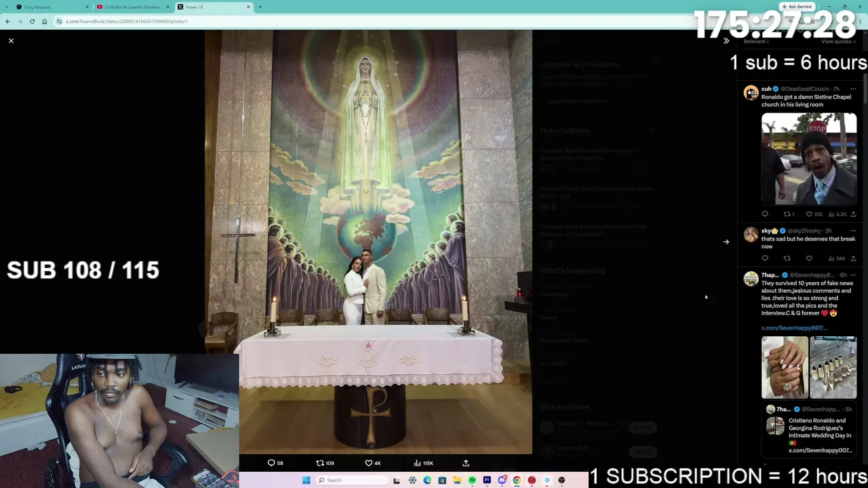Open Ask Gemini
Viewport: 868px width, 488px height.
pyautogui.click(x=797, y=7)
